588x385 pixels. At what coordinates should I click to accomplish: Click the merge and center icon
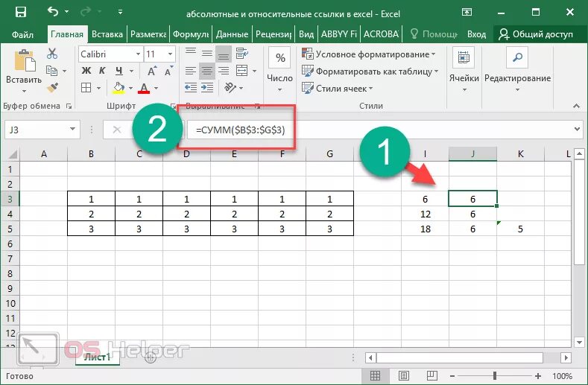(242, 71)
